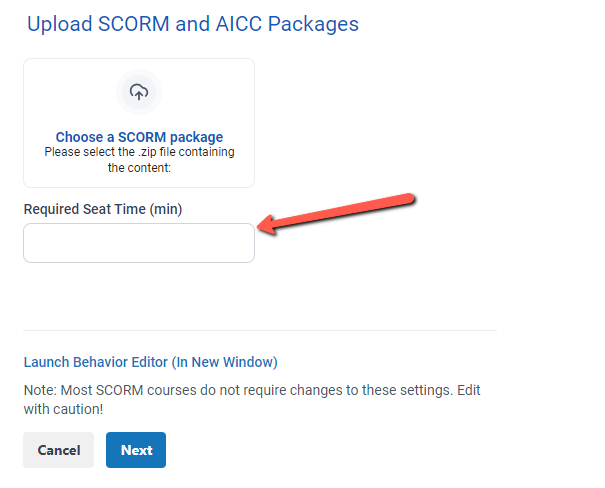Focus the Required Seat Time input box
The width and height of the screenshot is (605, 488).
(x=139, y=243)
